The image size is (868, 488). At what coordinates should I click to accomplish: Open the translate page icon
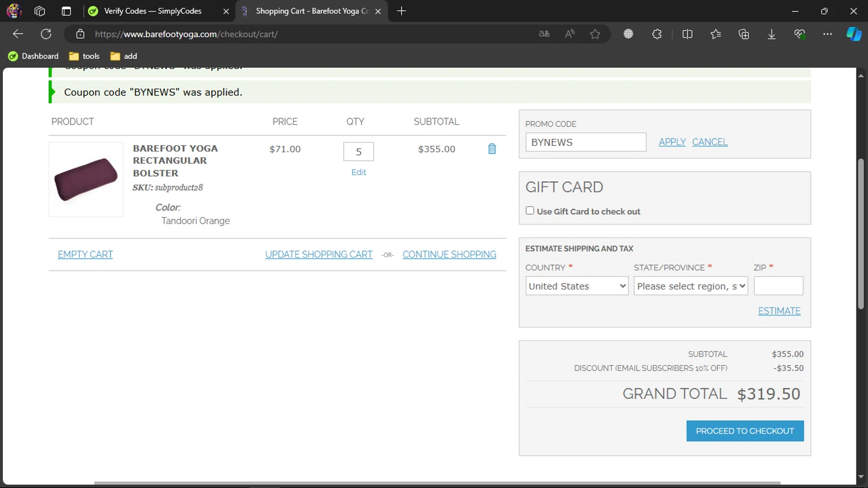click(x=544, y=34)
